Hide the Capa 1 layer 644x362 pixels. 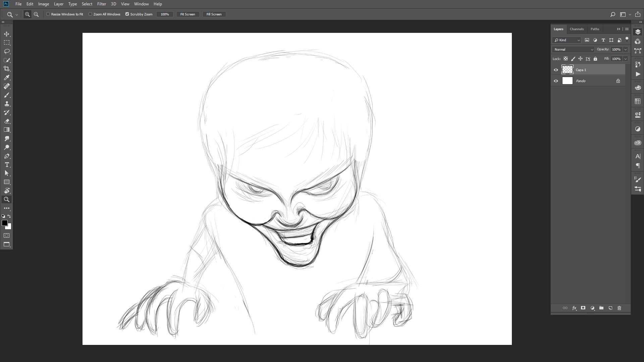click(556, 70)
